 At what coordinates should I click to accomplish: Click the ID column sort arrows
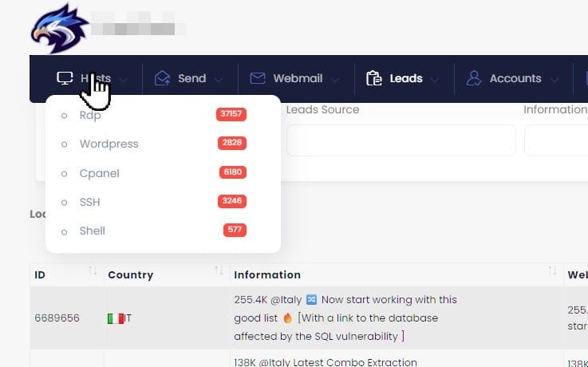(93, 273)
